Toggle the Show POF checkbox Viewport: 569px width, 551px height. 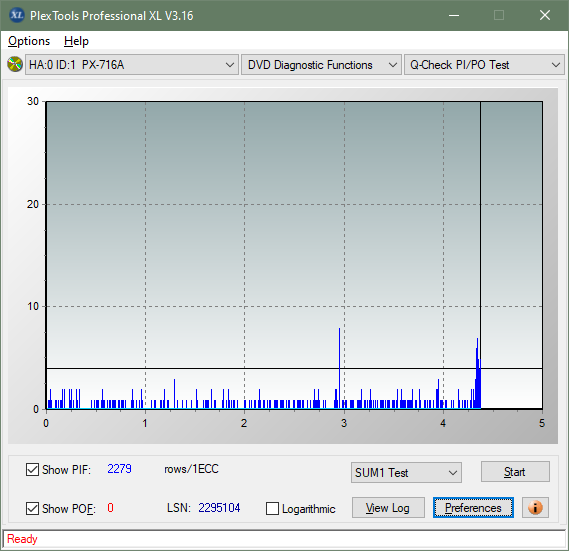32,508
